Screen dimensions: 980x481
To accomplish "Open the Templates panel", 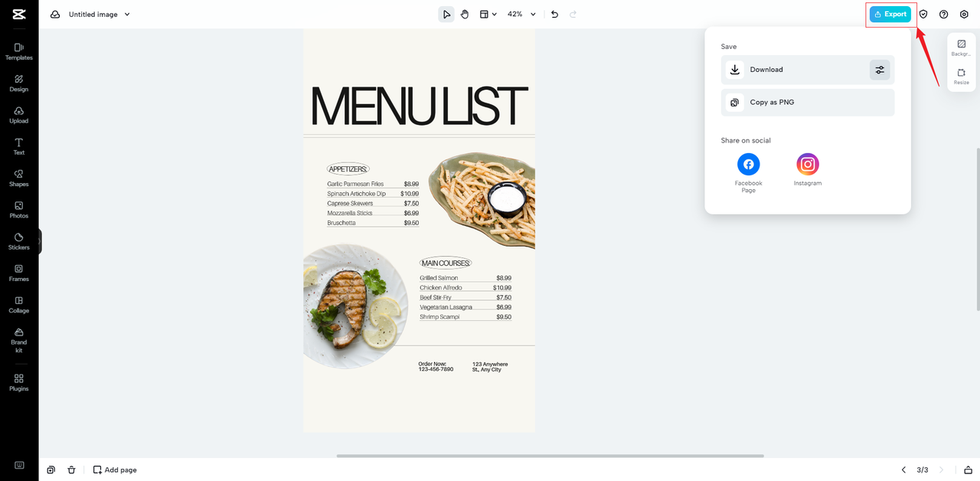I will point(19,51).
